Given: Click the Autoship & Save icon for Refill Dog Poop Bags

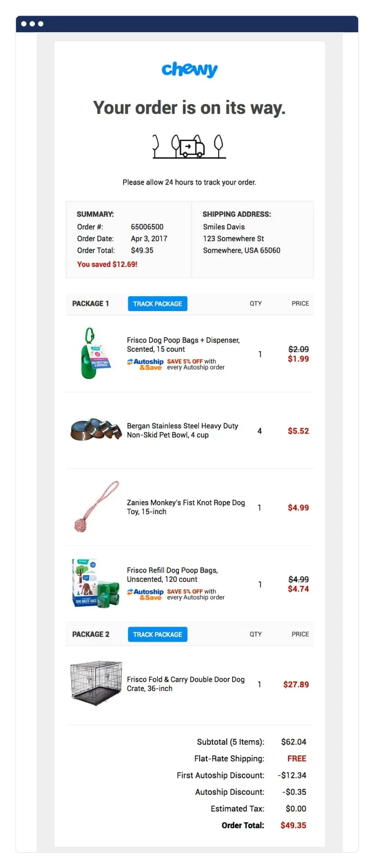Looking at the screenshot, I should tap(145, 594).
